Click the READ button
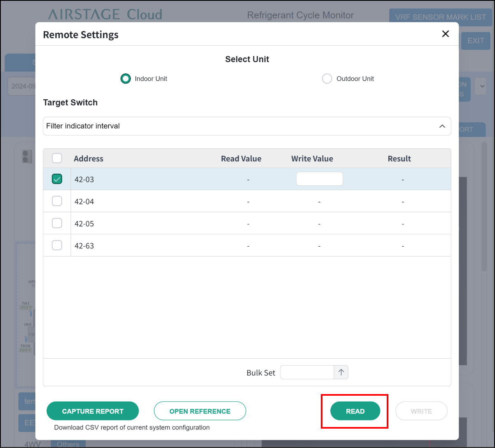The width and height of the screenshot is (495, 448). click(355, 411)
